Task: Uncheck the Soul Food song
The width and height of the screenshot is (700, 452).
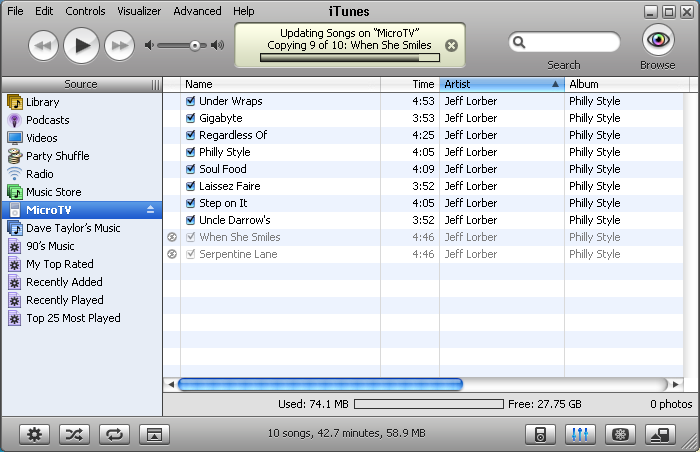Action: (x=191, y=169)
